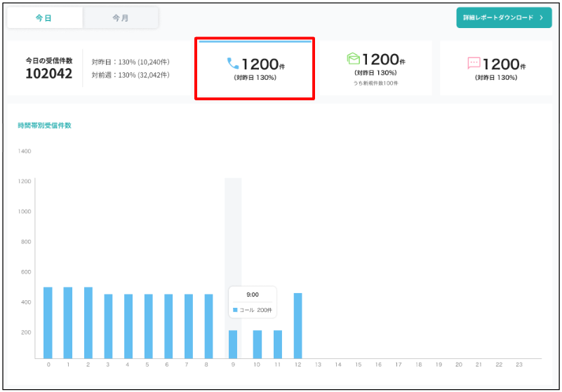Select the calls card showing 1200件

255,69
